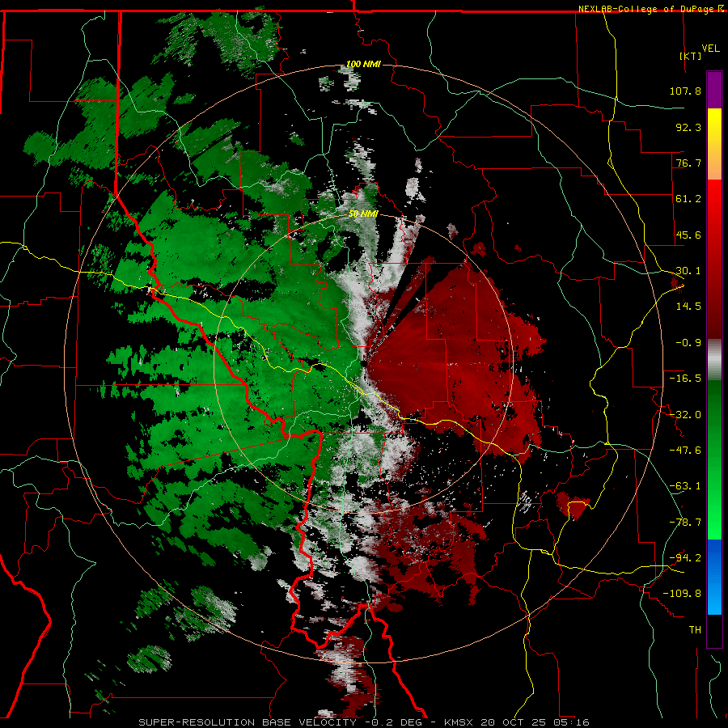This screenshot has width=728, height=728.
Task: Click the radar site at map center
Action: click(x=363, y=363)
